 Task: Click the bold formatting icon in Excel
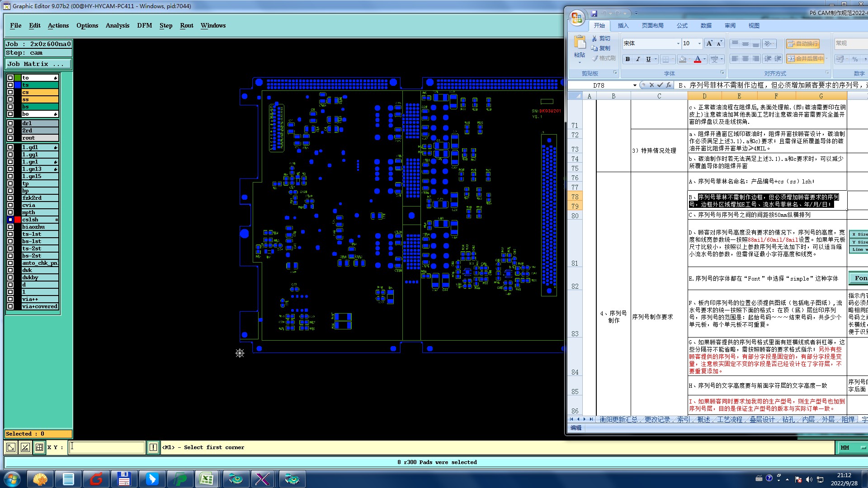tap(627, 59)
